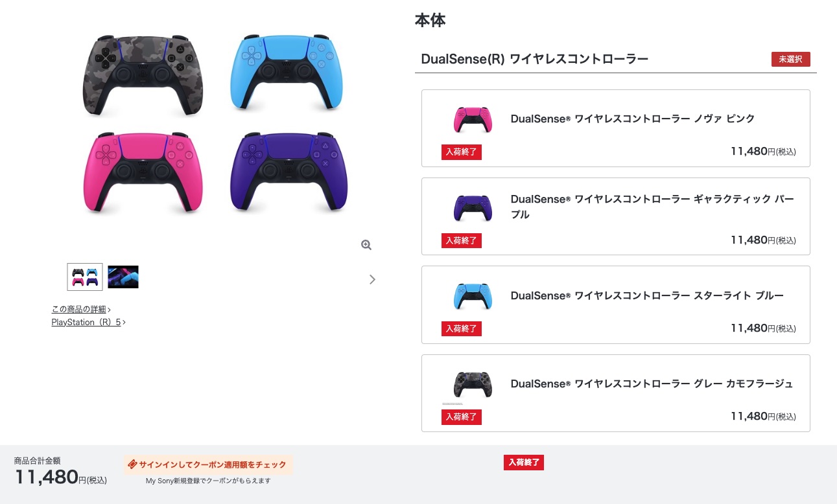Advance gallery with the right chevron arrow
This screenshot has height=504, width=837.
(x=372, y=279)
